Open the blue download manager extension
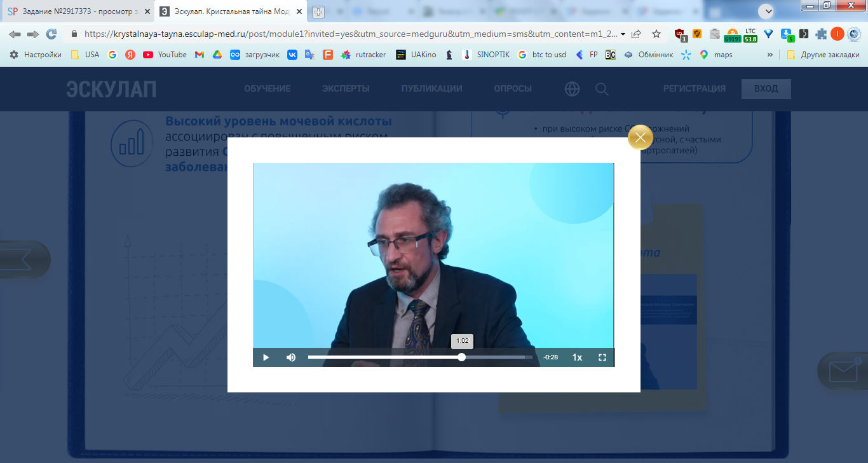868x463 pixels. click(x=787, y=35)
